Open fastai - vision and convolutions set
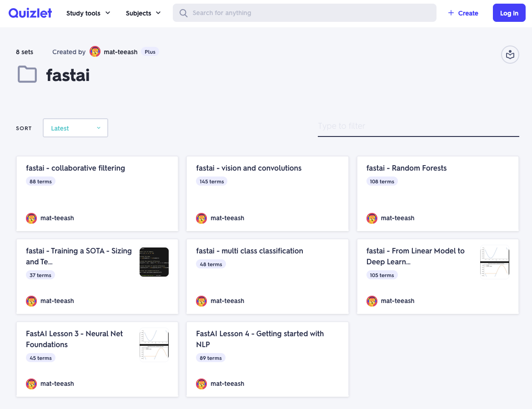Viewport: 532px width, 409px height. pyautogui.click(x=249, y=168)
